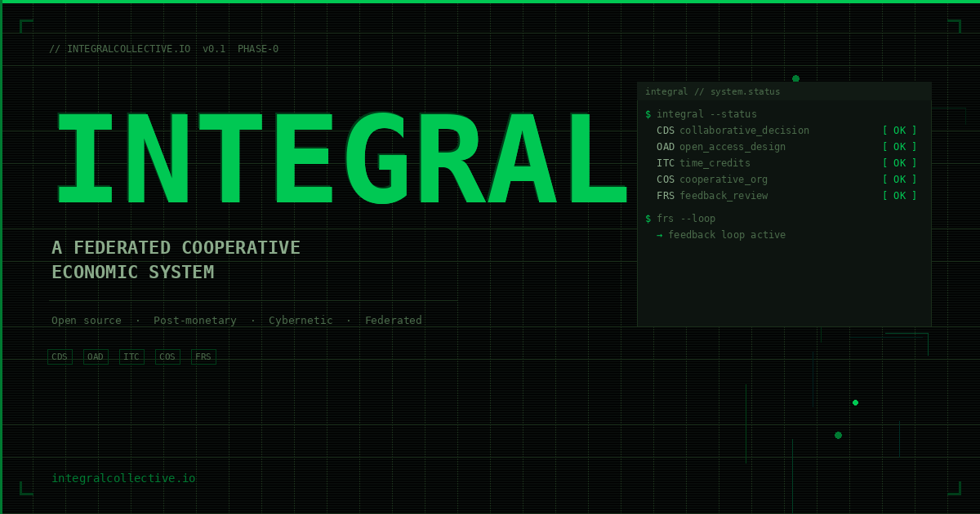The height and width of the screenshot is (514, 980).
Task: Toggle the OK status for feedback_review
Action: pos(899,195)
